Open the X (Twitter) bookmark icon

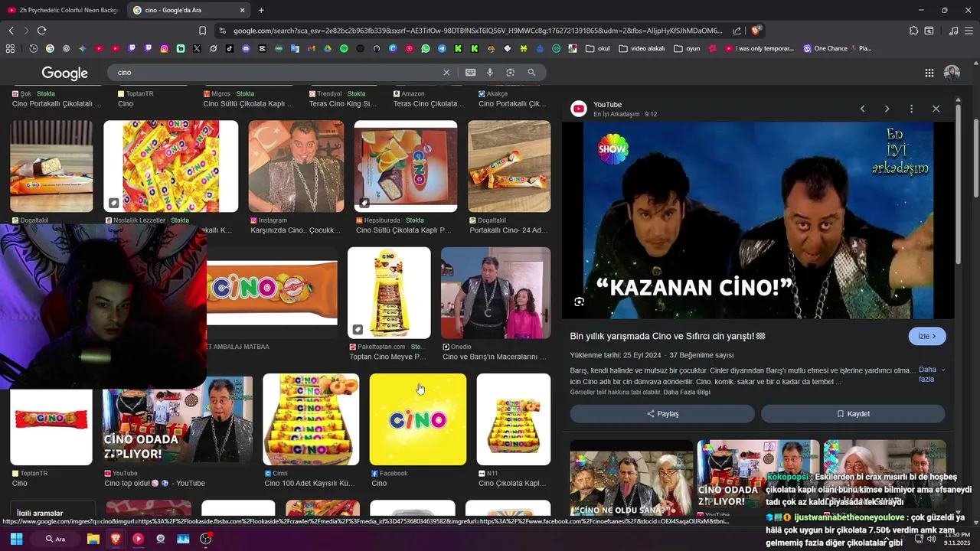point(197,48)
